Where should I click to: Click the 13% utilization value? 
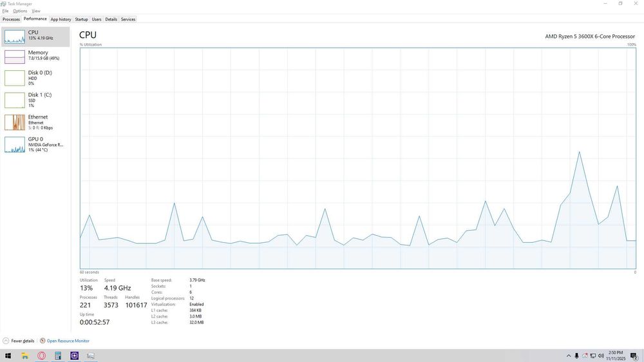click(x=86, y=288)
